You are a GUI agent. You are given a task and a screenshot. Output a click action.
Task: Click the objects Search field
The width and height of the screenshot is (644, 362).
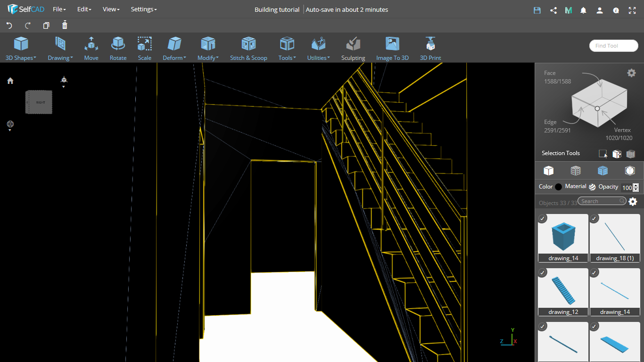602,201
